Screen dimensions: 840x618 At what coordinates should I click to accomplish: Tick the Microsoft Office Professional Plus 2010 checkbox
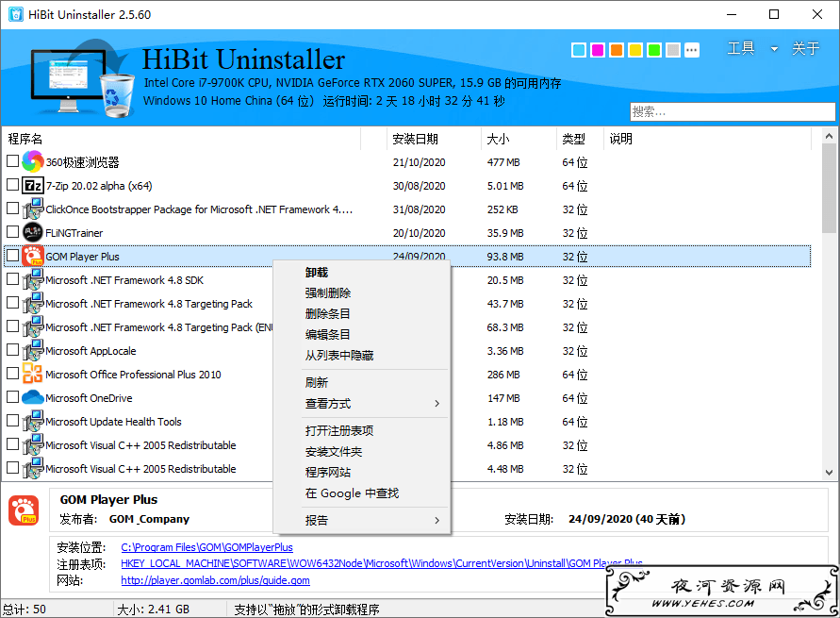tap(12, 373)
